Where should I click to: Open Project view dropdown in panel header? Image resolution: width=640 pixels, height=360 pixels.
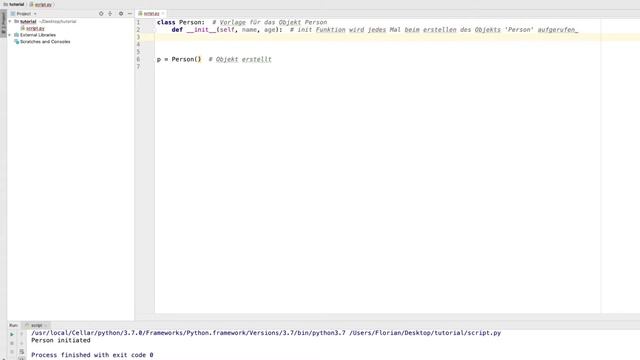(x=35, y=14)
